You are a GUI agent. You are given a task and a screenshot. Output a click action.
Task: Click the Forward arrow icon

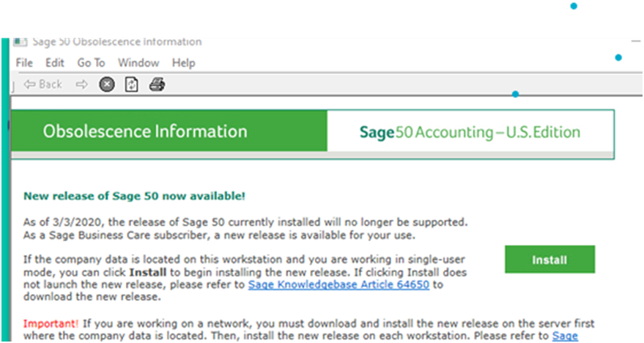pos(82,84)
